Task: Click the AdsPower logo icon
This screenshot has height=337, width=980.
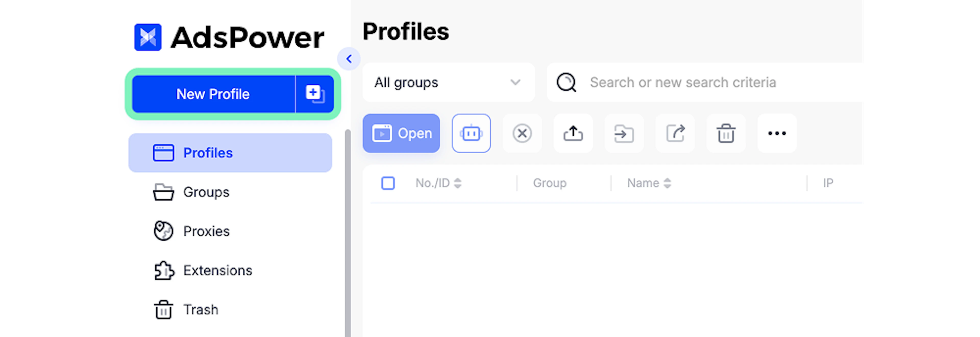Action: 148,37
